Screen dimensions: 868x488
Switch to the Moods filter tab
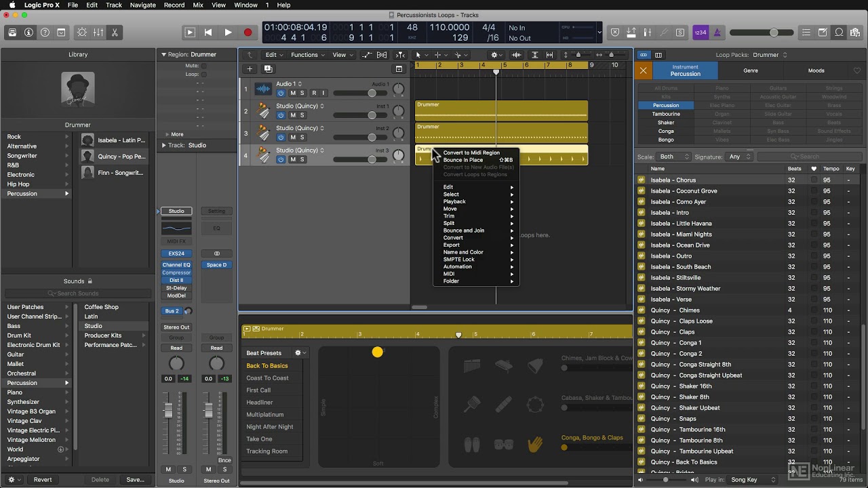point(816,70)
